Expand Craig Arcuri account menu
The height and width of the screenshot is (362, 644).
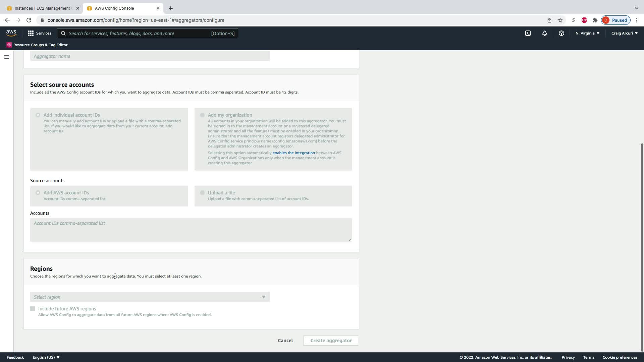coord(624,33)
